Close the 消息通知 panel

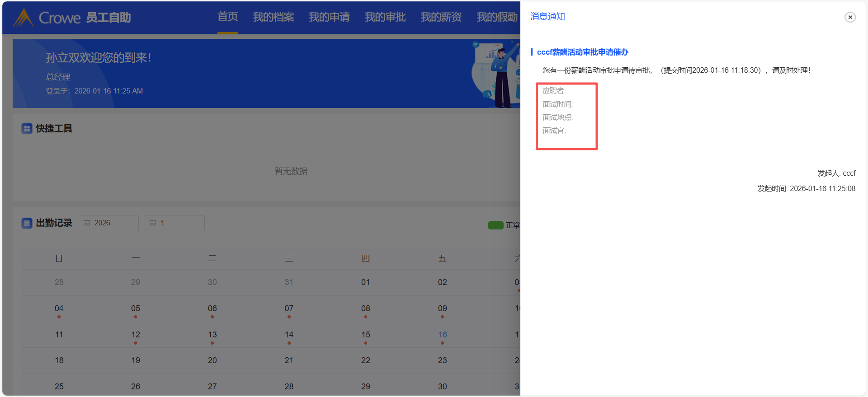pos(850,17)
